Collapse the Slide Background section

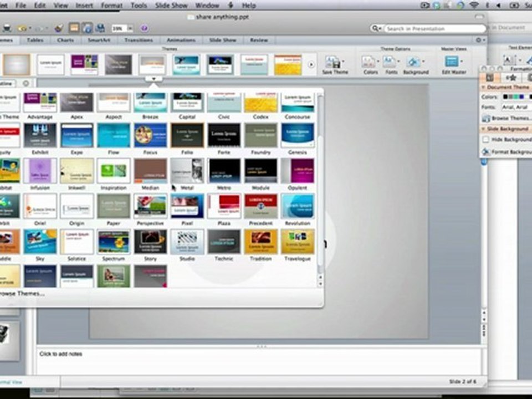483,129
